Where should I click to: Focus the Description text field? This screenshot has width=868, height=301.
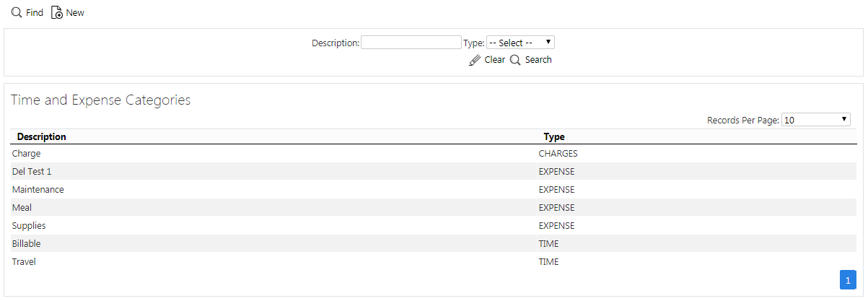(411, 43)
